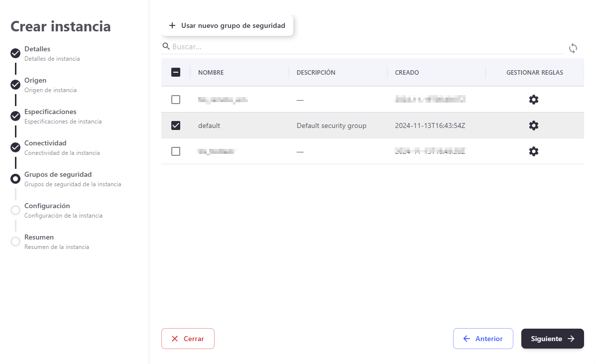Click Usar nuevo grupo de seguridad
595x364 pixels.
click(227, 25)
